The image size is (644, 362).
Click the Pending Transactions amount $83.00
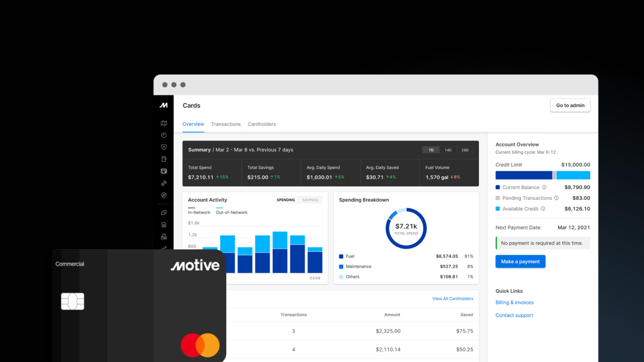[x=581, y=198]
